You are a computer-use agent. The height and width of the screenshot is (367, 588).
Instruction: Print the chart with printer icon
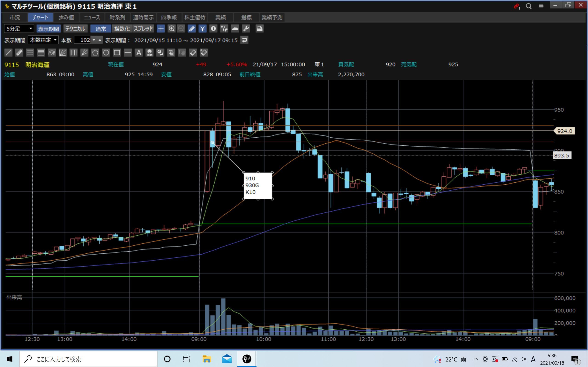[259, 29]
